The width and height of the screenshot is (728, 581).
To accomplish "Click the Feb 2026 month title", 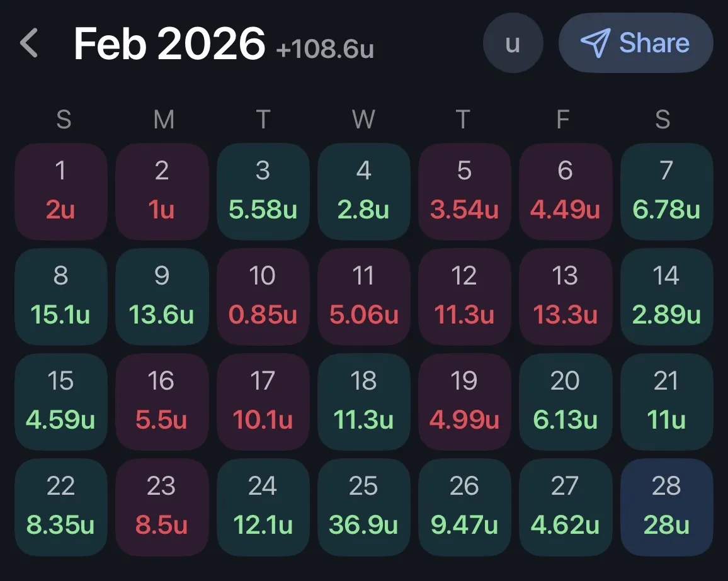I will [x=169, y=43].
